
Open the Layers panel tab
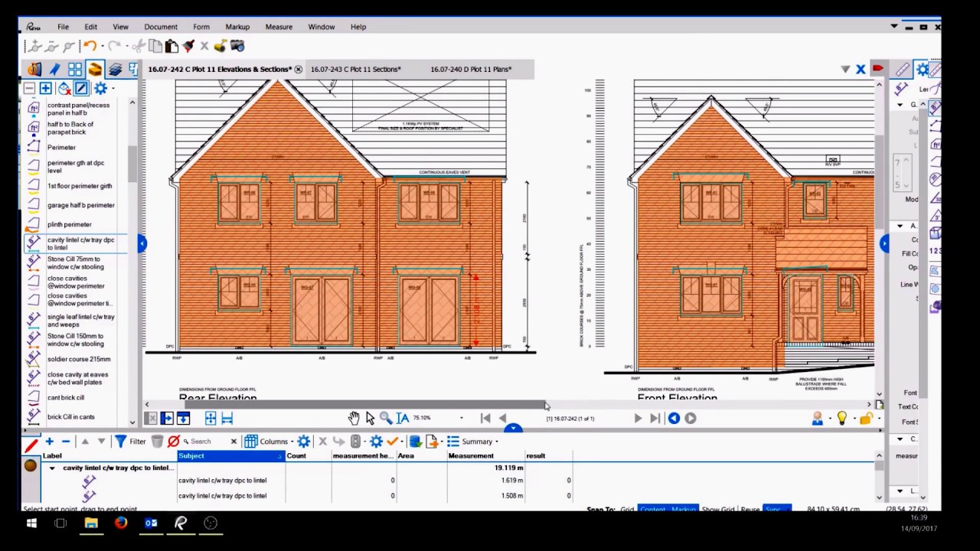[115, 70]
